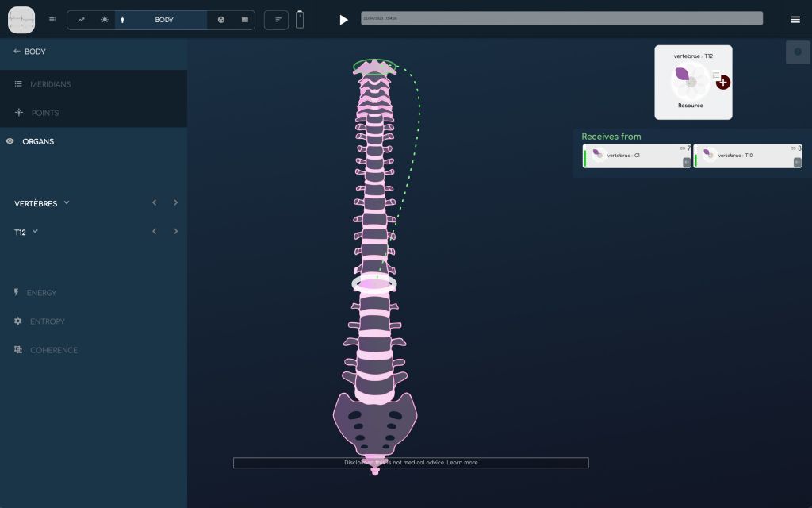Viewport: 812px width, 508px height.
Task: Click the battery level icon
Action: [299, 20]
